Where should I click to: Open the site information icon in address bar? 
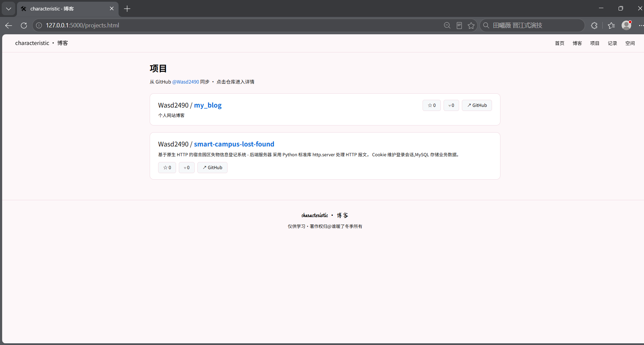39,25
